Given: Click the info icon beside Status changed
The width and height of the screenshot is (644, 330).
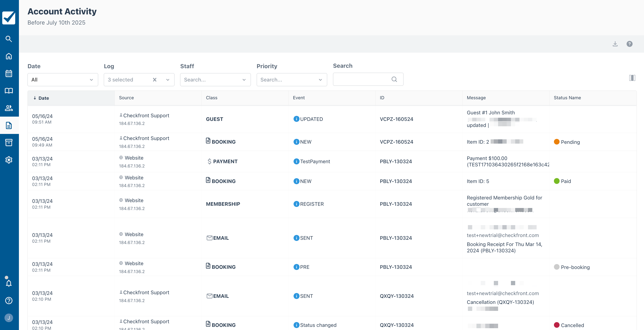Looking at the screenshot, I should [x=296, y=325].
